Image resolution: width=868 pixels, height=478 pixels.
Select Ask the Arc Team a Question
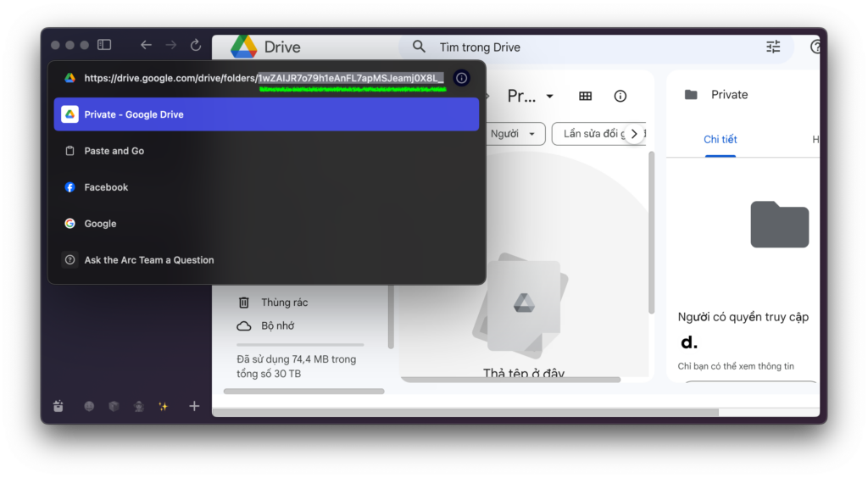click(148, 260)
